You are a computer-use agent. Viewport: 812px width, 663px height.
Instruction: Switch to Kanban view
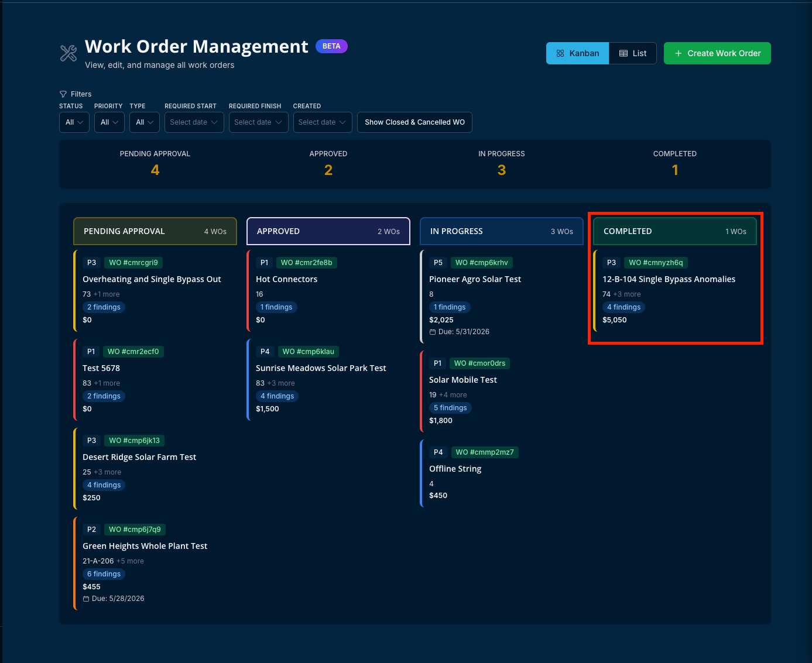tap(577, 53)
